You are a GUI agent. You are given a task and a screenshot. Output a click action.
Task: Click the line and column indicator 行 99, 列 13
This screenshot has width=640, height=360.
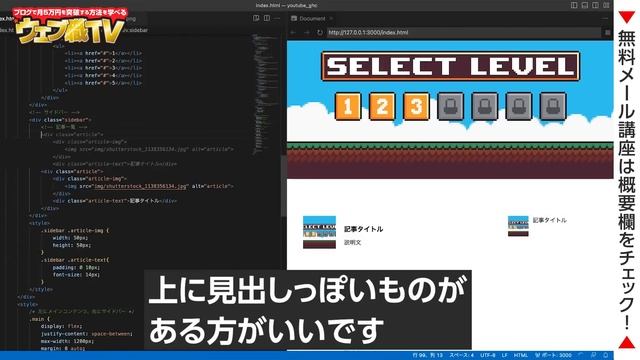(427, 355)
